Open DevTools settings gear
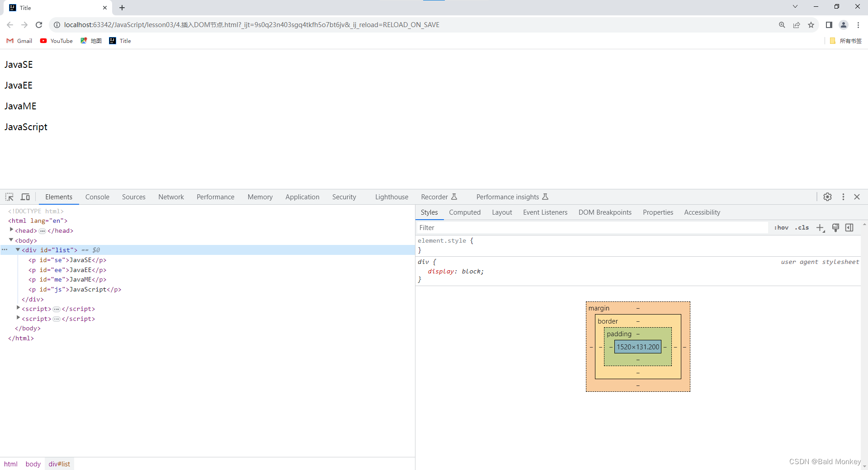The image size is (868, 470). (x=827, y=197)
